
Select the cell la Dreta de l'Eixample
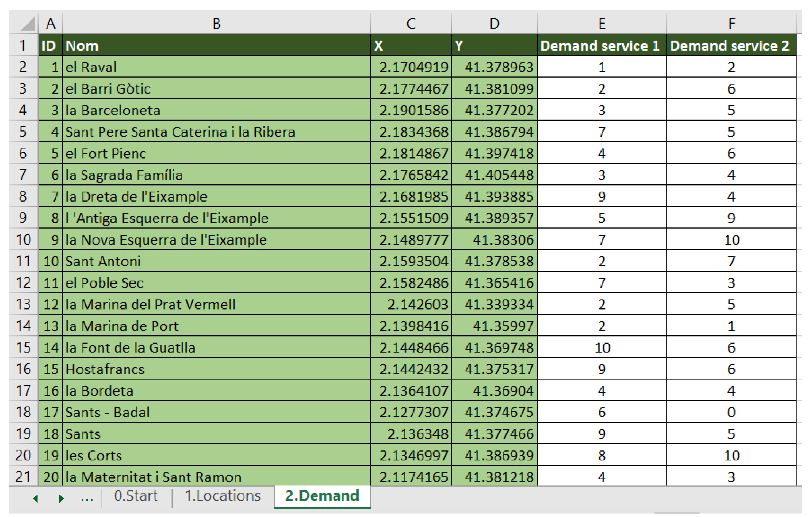point(216,196)
